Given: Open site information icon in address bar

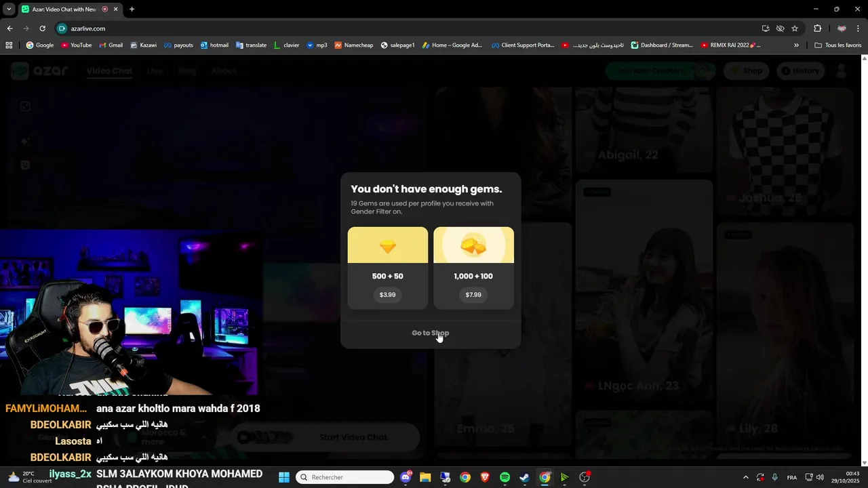Looking at the screenshot, I should [62, 28].
